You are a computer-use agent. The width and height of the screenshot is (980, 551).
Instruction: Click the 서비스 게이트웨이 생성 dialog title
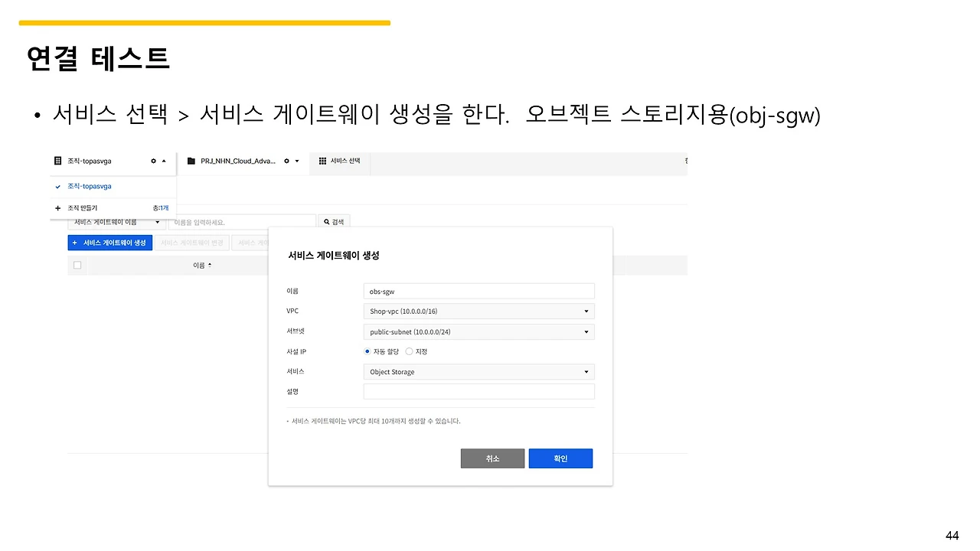point(333,255)
